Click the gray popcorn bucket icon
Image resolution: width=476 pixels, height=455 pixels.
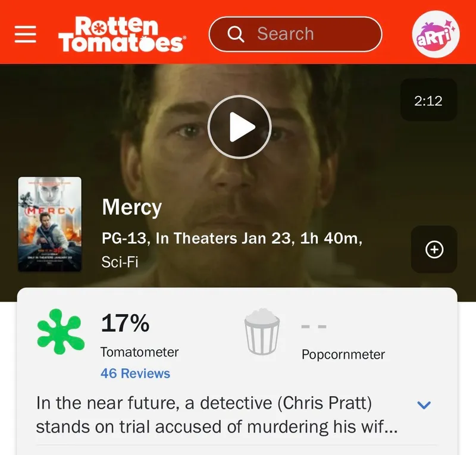(x=262, y=331)
